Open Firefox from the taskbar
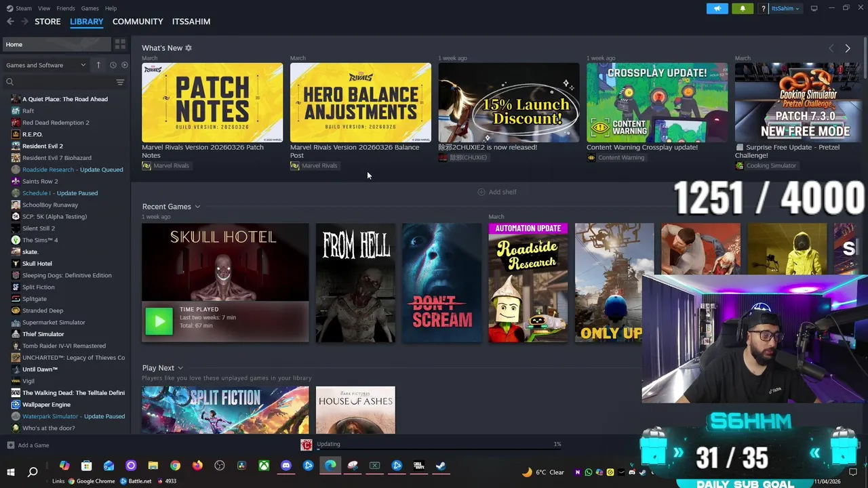The width and height of the screenshot is (868, 488). (197, 466)
